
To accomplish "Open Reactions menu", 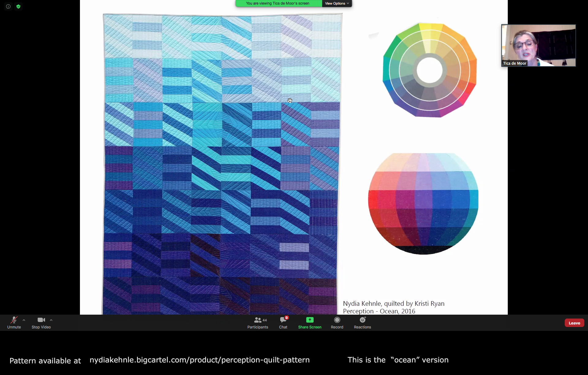I will click(363, 323).
